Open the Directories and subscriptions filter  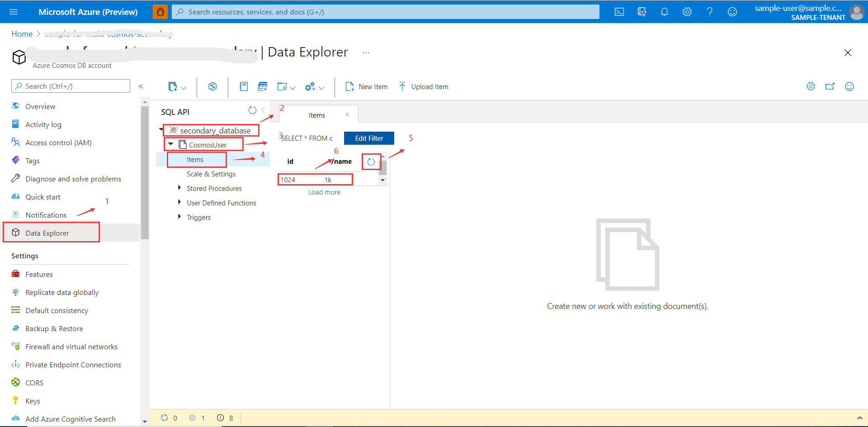(x=642, y=12)
